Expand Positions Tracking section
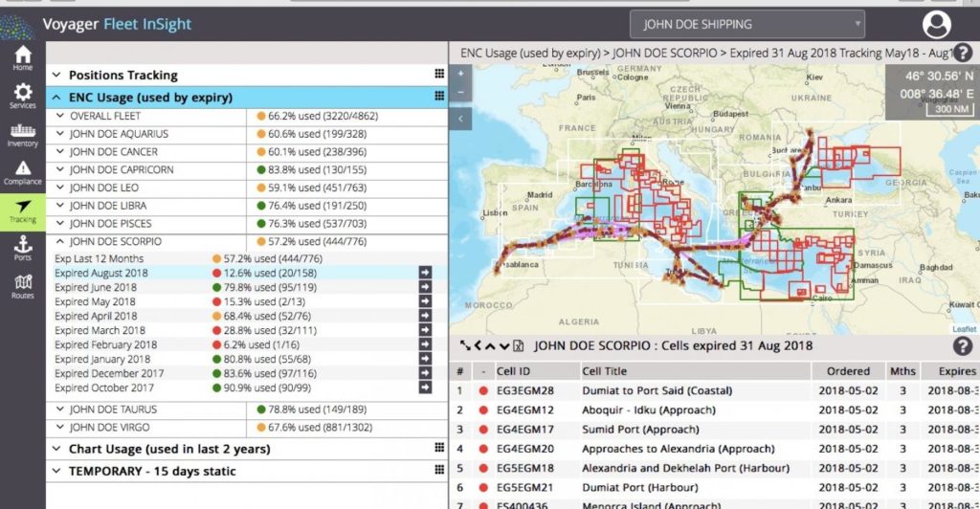The width and height of the screenshot is (980, 509). (x=56, y=75)
